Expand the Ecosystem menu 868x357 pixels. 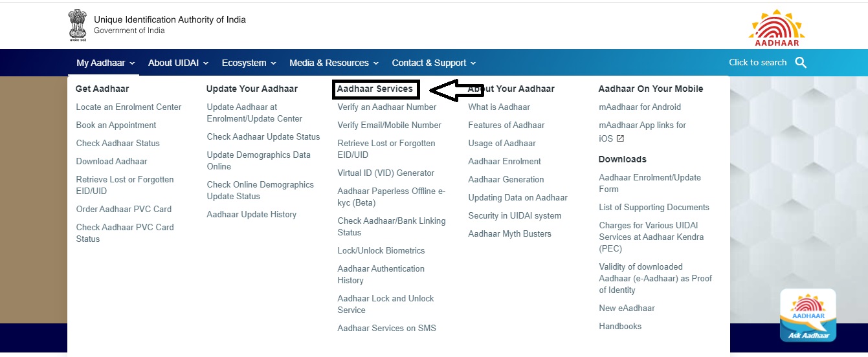pyautogui.click(x=249, y=63)
